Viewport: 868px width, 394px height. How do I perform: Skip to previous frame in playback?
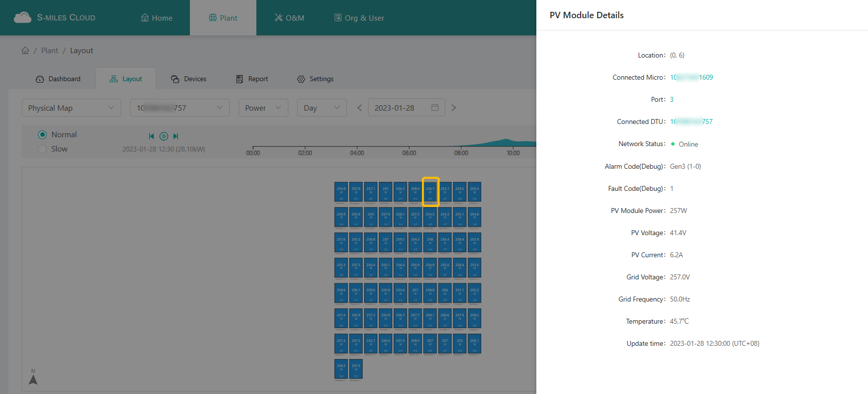152,136
